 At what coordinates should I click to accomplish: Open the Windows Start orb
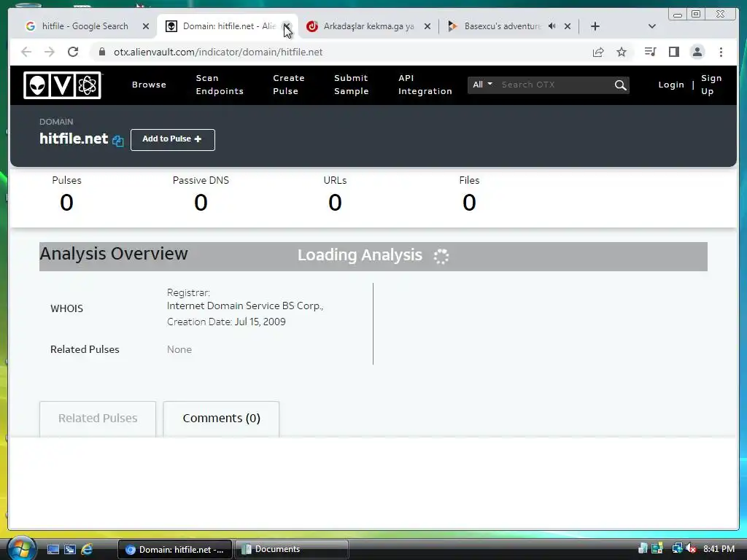click(x=21, y=548)
